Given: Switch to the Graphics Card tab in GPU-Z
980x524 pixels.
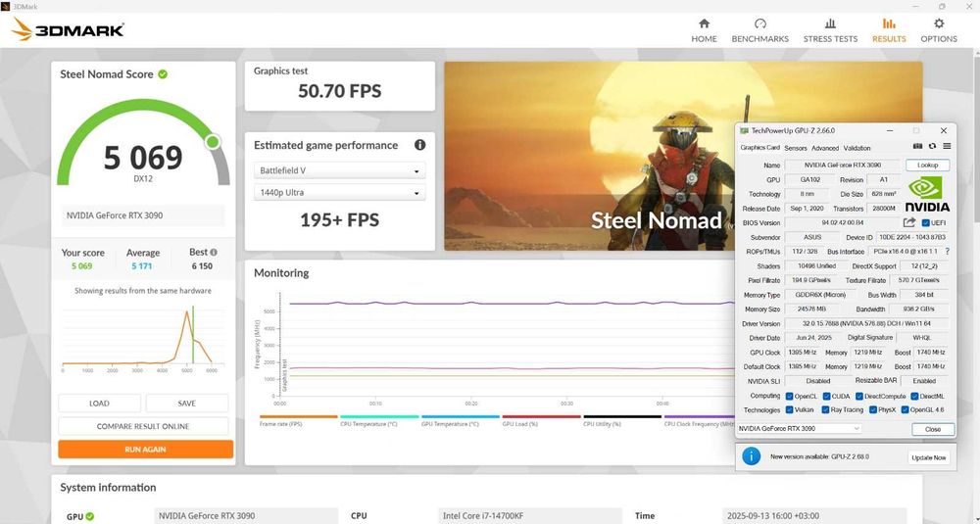Looking at the screenshot, I should pyautogui.click(x=760, y=148).
